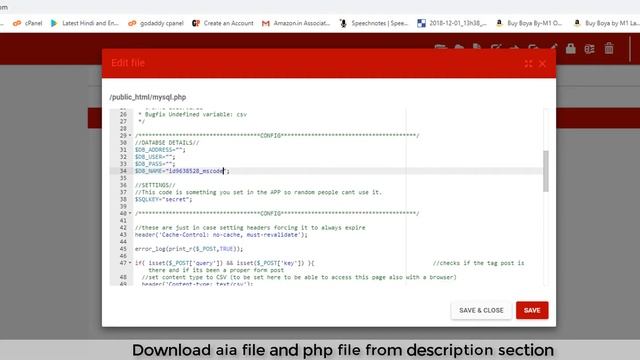The width and height of the screenshot is (640, 360).
Task: Open the Create an Account bookmark
Action: 223,23
